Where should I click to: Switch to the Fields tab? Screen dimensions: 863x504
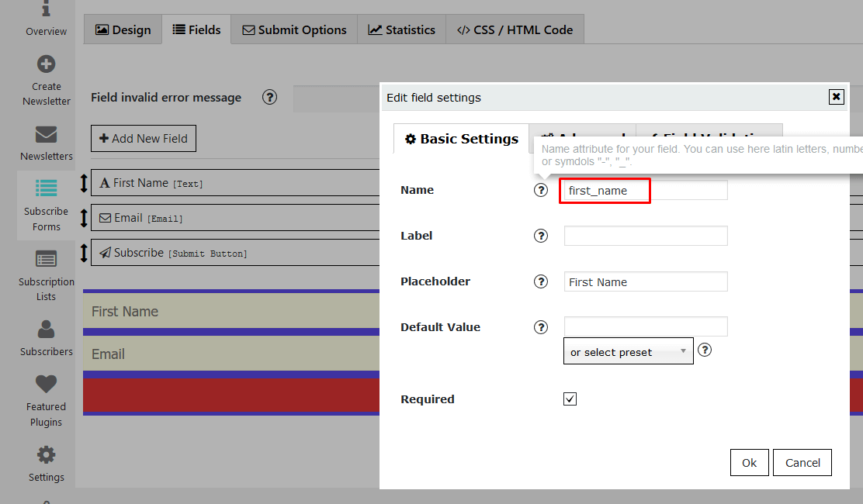coord(196,29)
